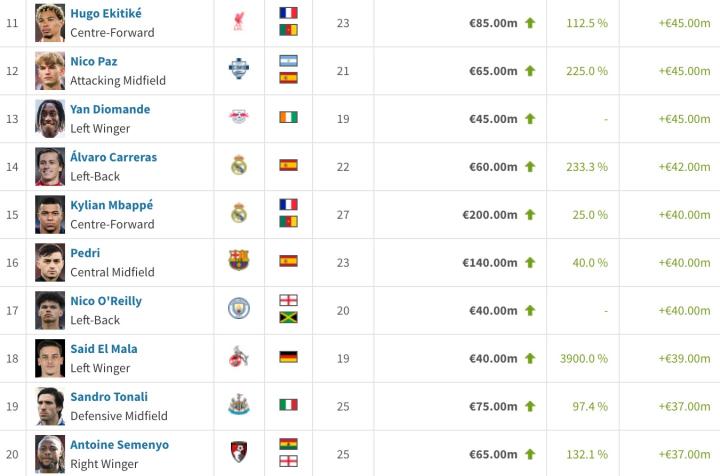Click Liverpool club crest in Ekitiké row
The width and height of the screenshot is (720, 476).
coord(238,22)
